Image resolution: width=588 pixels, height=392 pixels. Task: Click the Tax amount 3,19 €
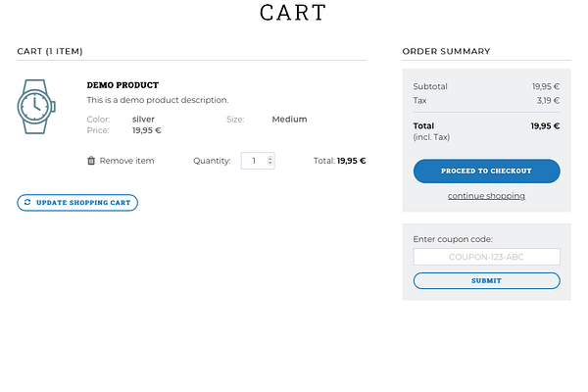point(548,101)
